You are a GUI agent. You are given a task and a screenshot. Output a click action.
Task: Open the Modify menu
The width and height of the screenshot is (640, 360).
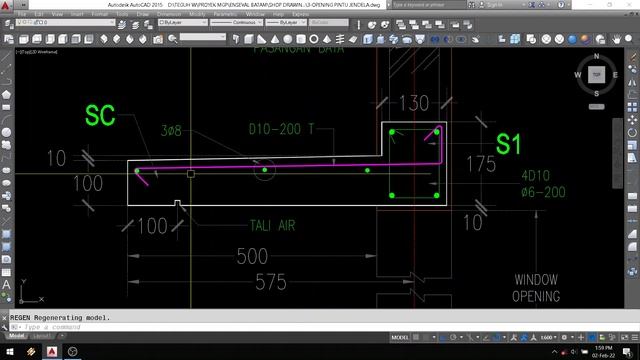tap(197, 14)
